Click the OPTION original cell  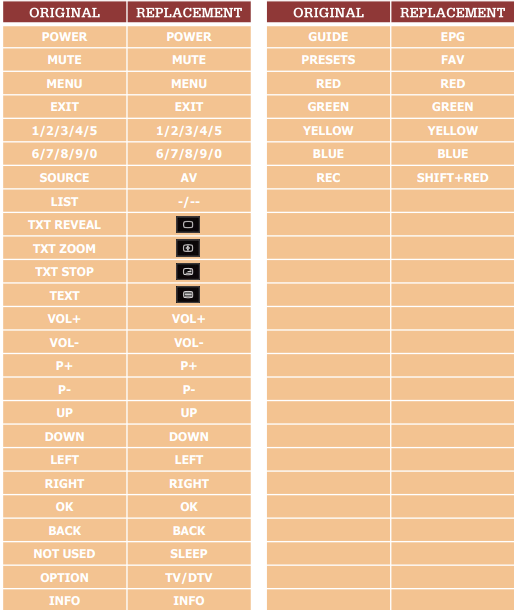coord(65,577)
